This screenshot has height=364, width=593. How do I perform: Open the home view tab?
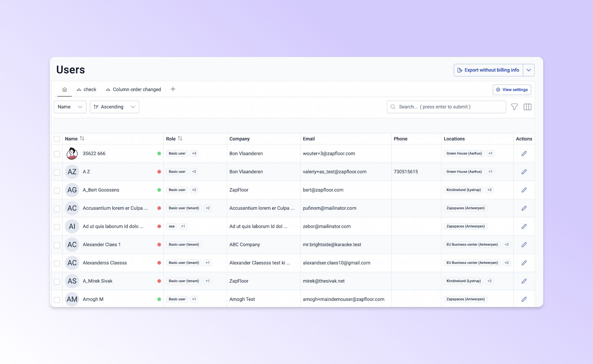coord(64,90)
